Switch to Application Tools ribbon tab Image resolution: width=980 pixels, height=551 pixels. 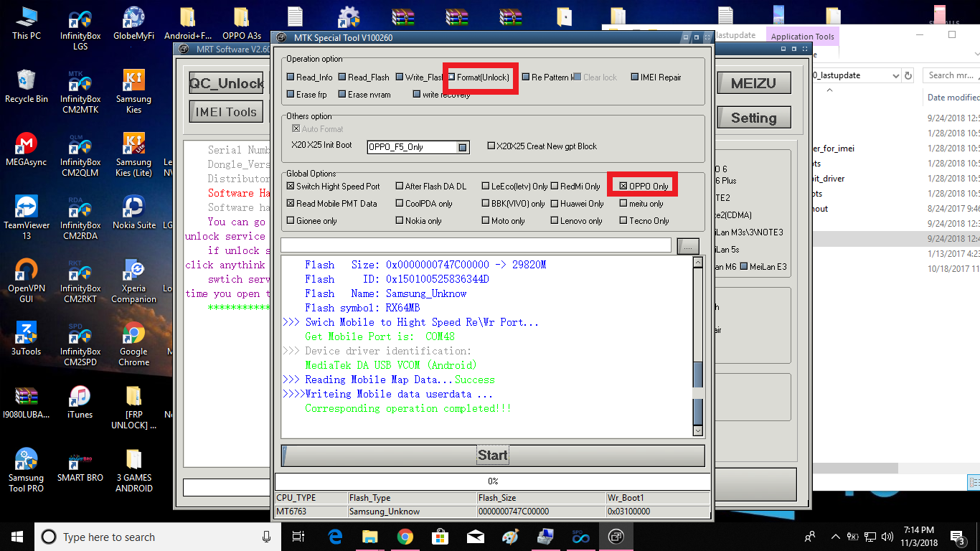click(x=803, y=37)
